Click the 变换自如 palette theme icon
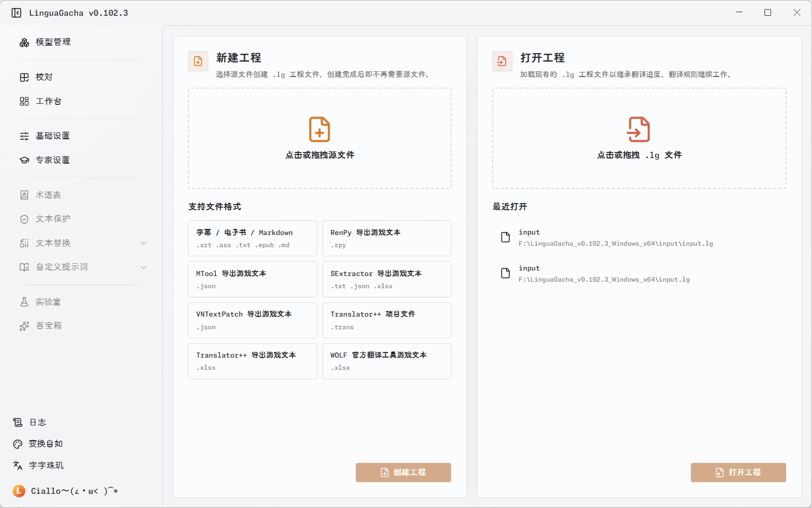 [18, 444]
